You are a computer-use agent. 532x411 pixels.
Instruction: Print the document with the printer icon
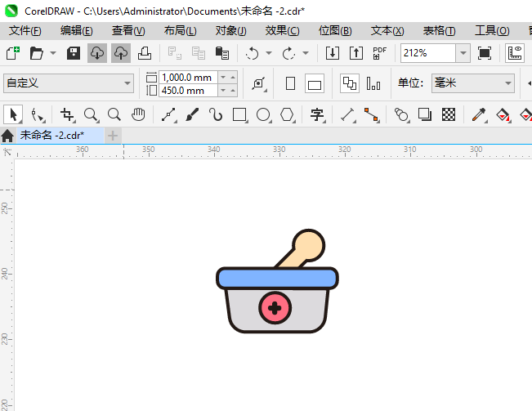point(145,53)
